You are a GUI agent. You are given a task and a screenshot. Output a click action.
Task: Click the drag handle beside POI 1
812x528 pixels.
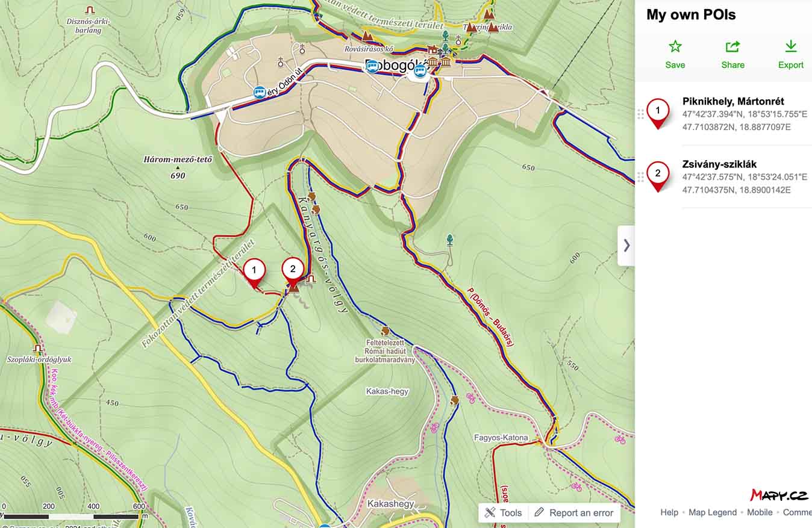[x=640, y=114]
